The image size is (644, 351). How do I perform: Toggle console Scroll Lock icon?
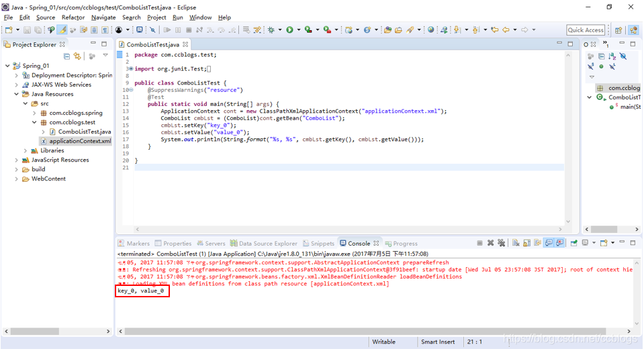point(527,243)
